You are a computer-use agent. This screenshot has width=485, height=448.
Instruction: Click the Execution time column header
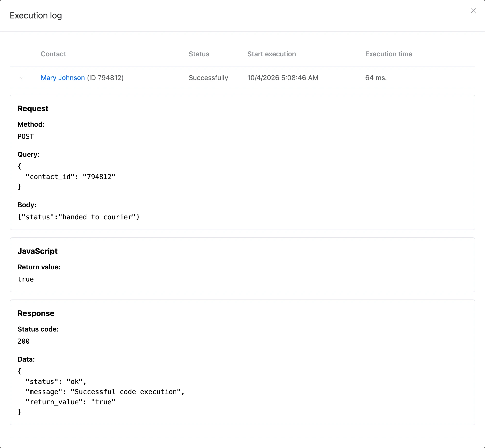[x=389, y=54]
